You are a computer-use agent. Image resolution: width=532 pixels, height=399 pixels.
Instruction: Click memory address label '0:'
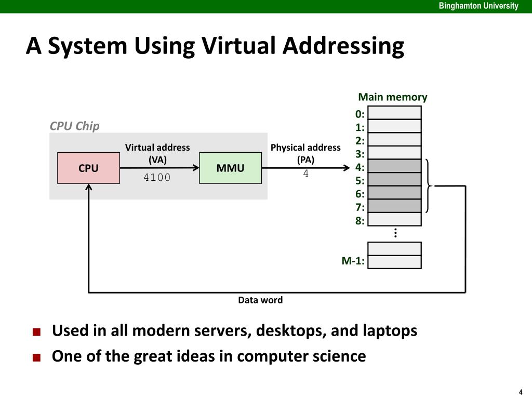pos(360,114)
